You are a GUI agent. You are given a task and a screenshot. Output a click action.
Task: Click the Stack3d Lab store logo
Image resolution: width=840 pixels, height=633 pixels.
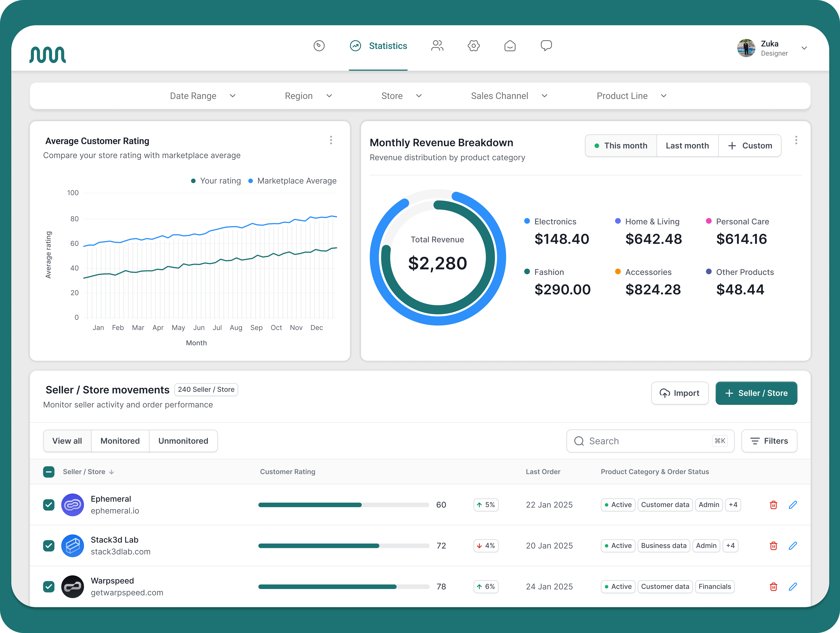click(73, 546)
